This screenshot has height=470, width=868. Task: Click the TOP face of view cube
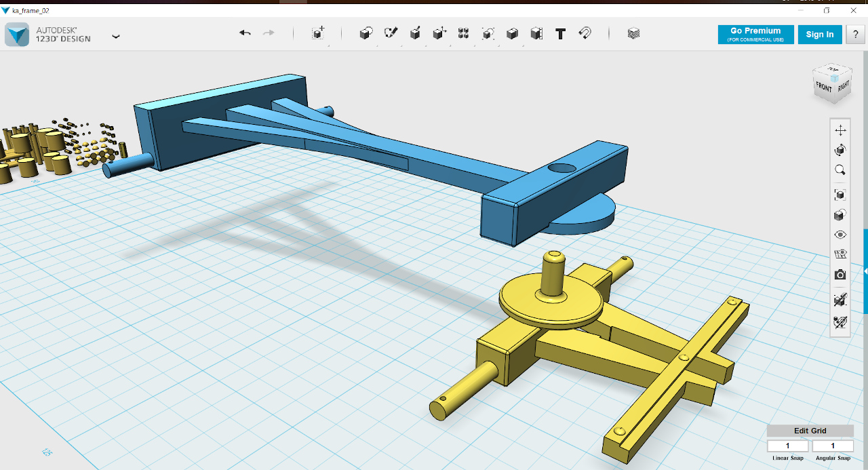pyautogui.click(x=833, y=70)
